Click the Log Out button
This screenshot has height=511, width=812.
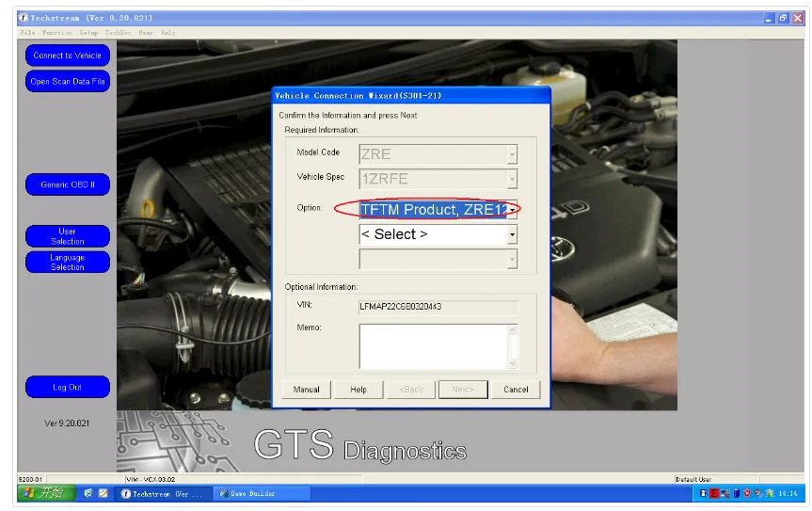point(68,388)
